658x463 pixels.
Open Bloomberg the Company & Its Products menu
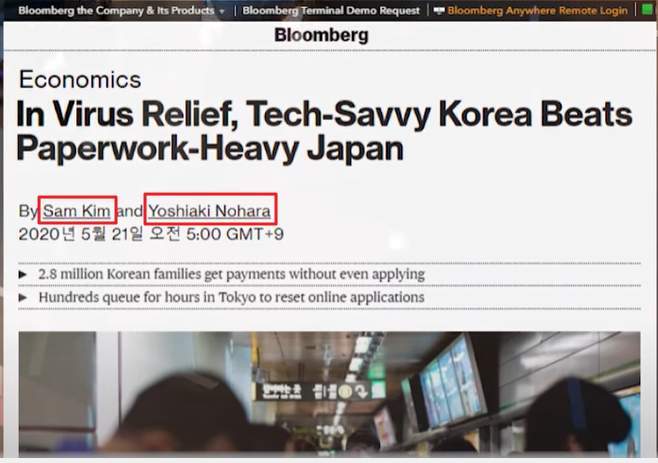116,10
